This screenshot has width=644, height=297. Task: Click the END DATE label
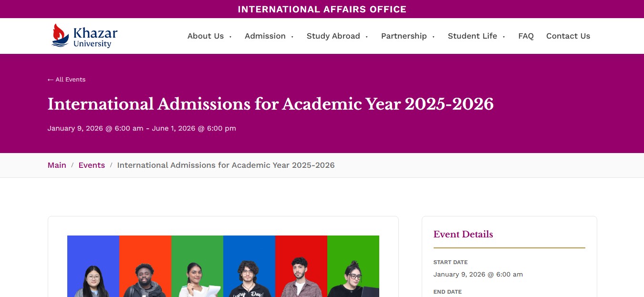[447, 292]
